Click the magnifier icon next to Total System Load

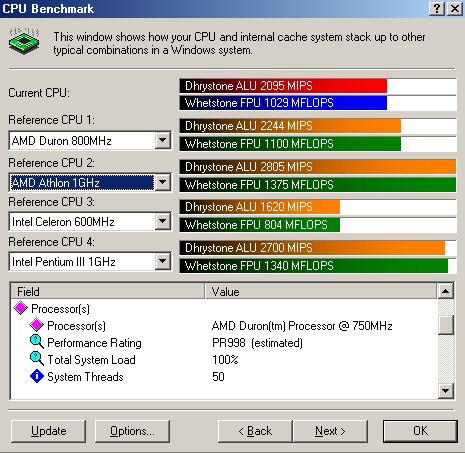[x=37, y=359]
